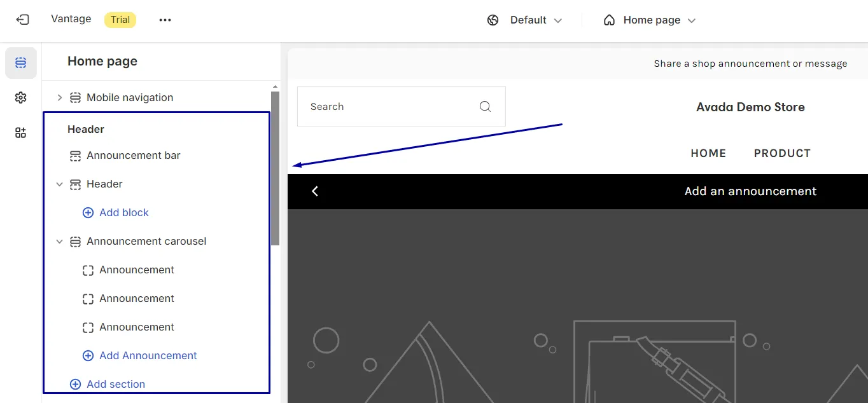
Task: Click the first Announcement block icon
Action: pyautogui.click(x=88, y=270)
